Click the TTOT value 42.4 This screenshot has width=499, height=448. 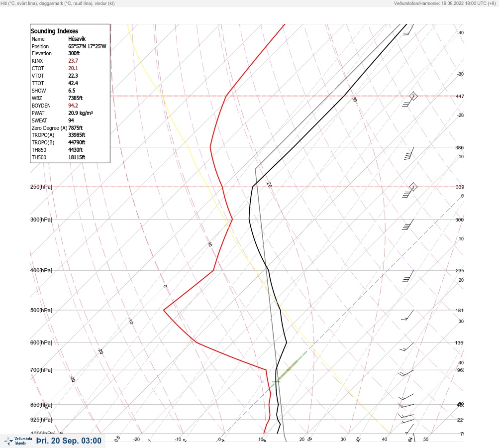pos(73,83)
